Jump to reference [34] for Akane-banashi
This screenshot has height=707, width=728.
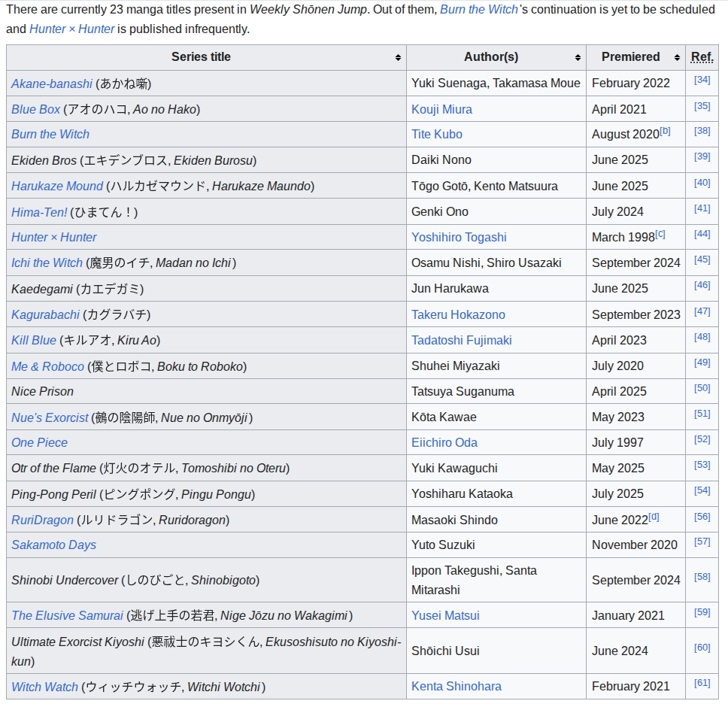tap(702, 80)
